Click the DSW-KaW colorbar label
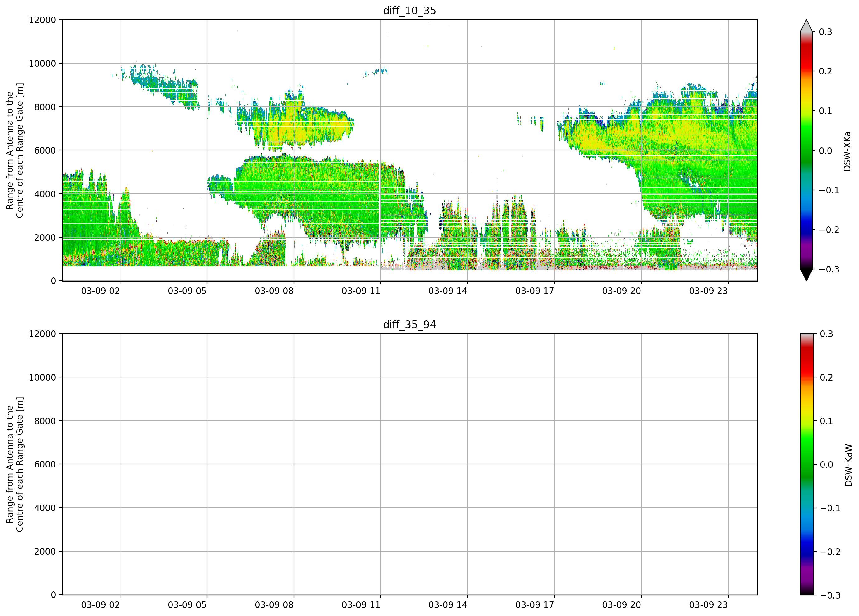The image size is (859, 616). click(x=848, y=465)
